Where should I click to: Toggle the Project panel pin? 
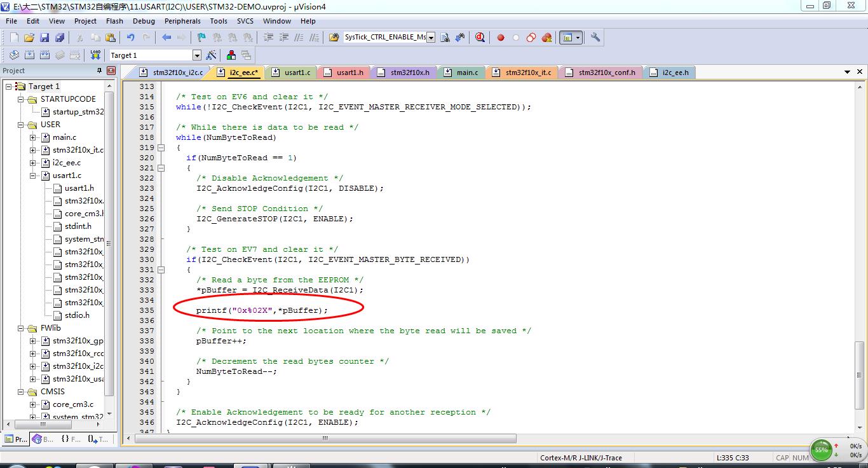[x=99, y=71]
